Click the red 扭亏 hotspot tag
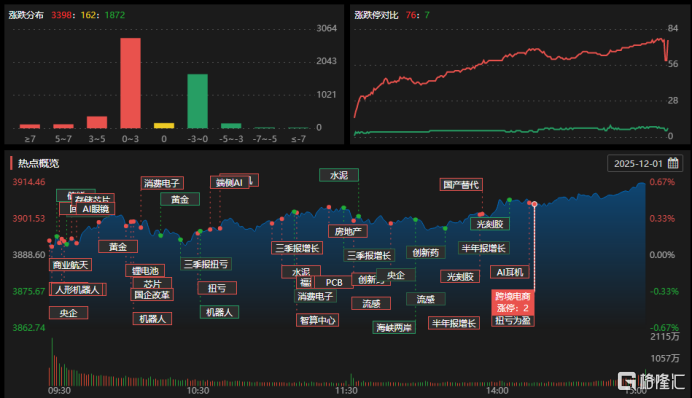The width and height of the screenshot is (692, 398). pos(217,288)
